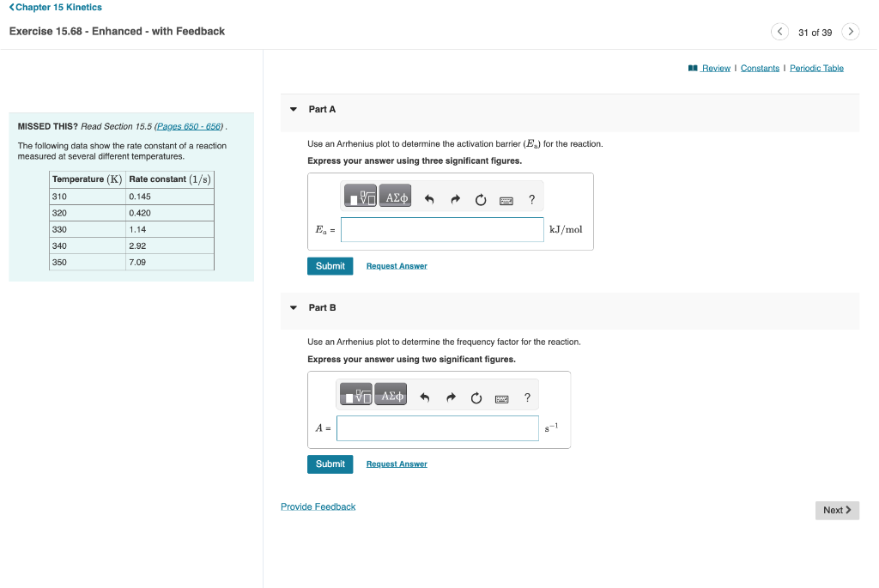Viewport: 879px width, 588px height.
Task: Click the Rate constant (1/s) column header
Action: (170, 179)
